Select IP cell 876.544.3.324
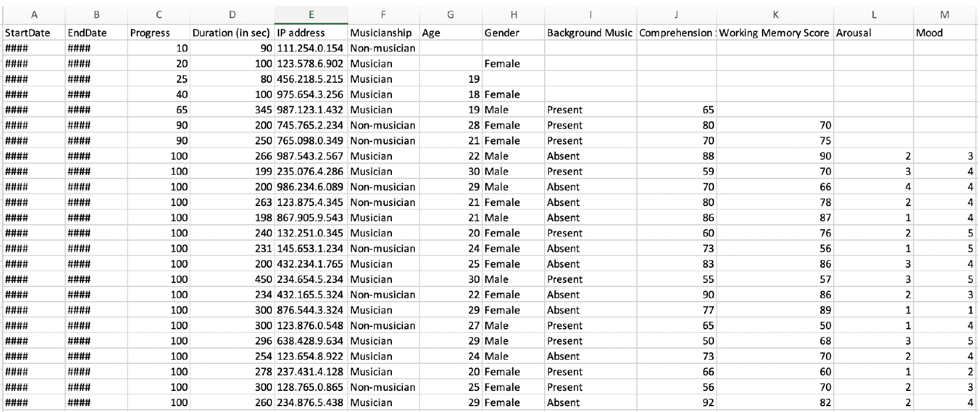Image resolution: width=980 pixels, height=412 pixels. 311,310
